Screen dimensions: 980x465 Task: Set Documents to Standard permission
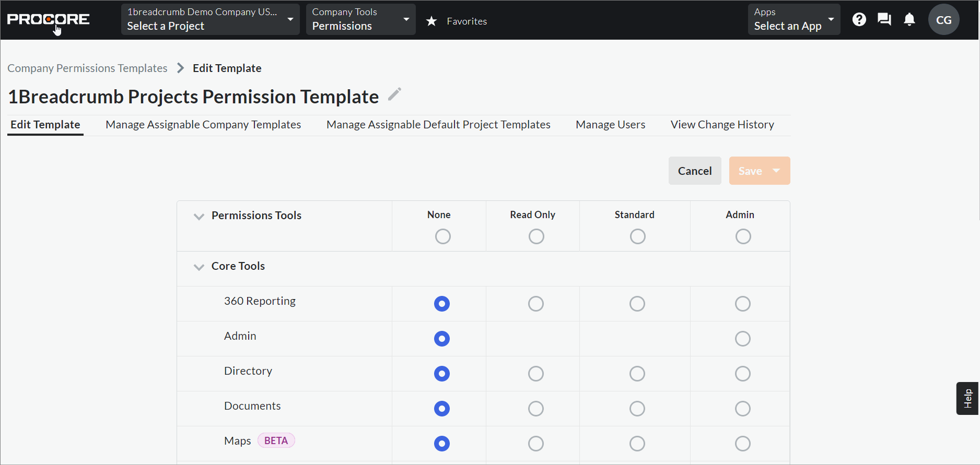coord(637,409)
